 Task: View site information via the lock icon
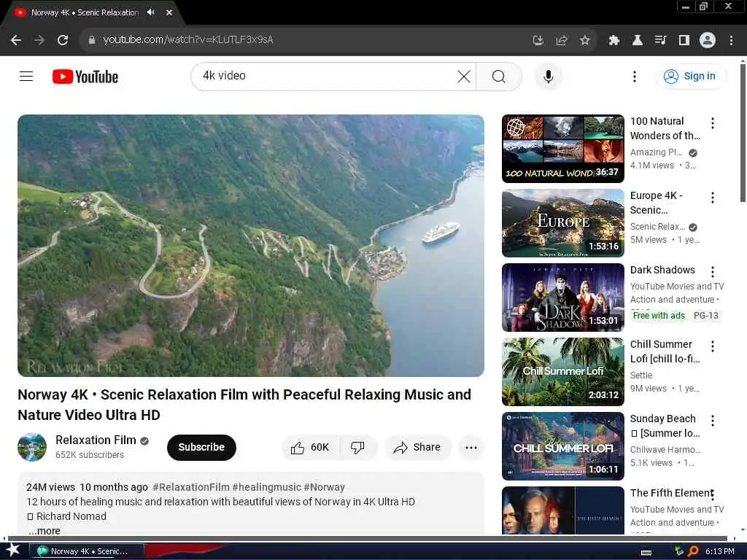click(92, 40)
